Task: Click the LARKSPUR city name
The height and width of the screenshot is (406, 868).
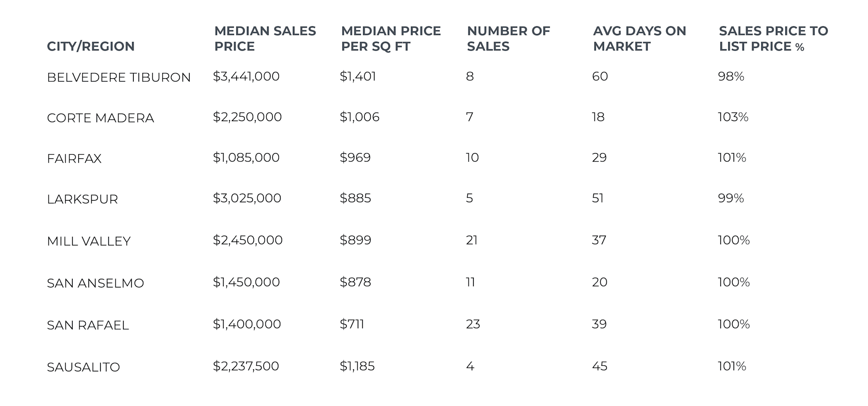Action: click(82, 199)
